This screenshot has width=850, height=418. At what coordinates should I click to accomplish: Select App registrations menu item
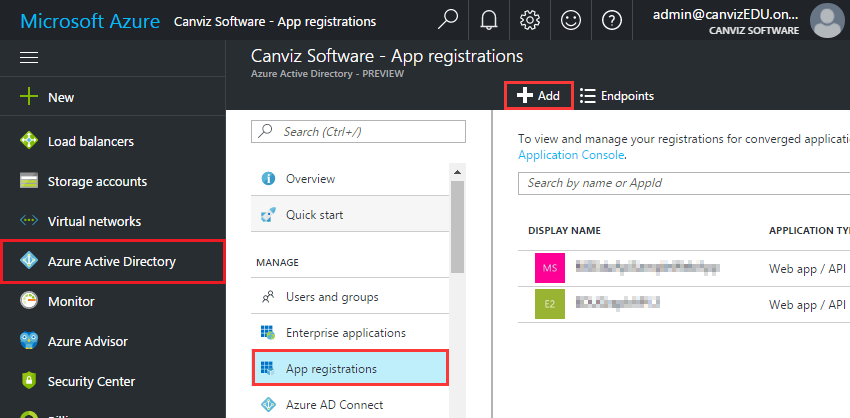click(x=350, y=369)
